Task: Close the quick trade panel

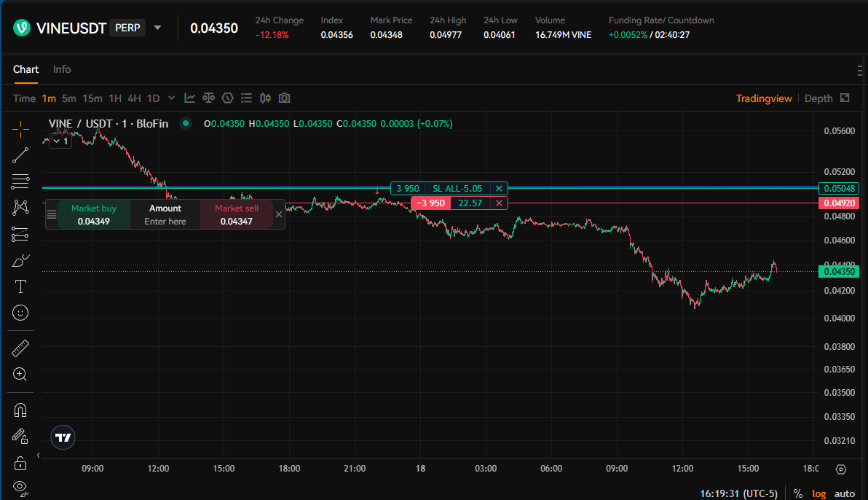Action: click(x=279, y=214)
